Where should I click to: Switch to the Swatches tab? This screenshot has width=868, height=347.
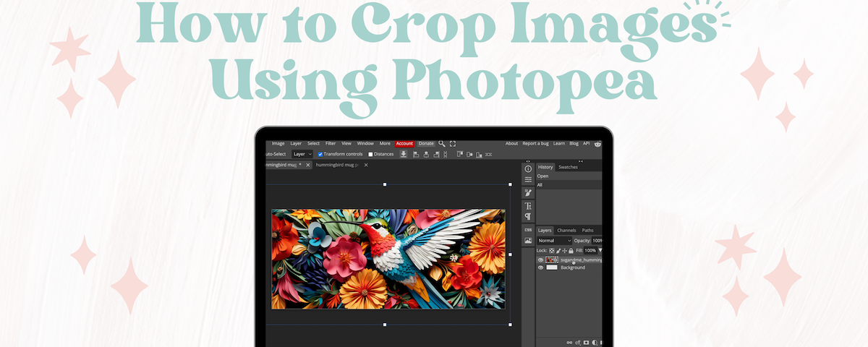(x=568, y=167)
